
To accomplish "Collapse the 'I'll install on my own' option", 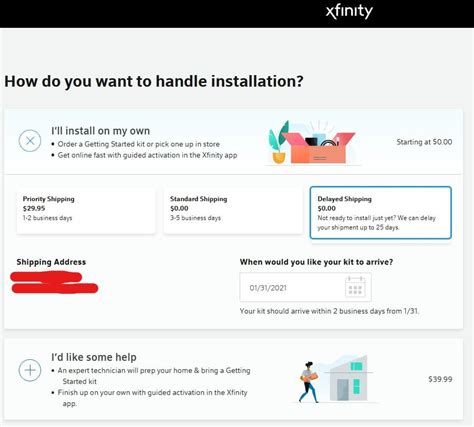I will tap(30, 141).
